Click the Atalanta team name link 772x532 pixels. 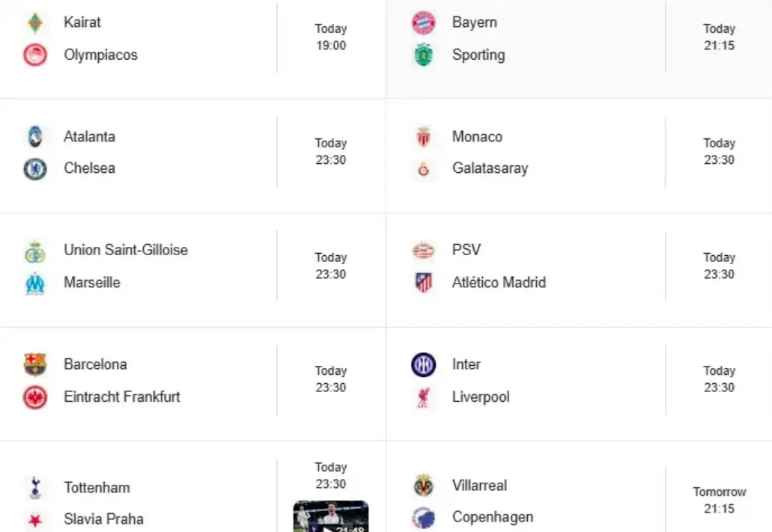click(89, 137)
